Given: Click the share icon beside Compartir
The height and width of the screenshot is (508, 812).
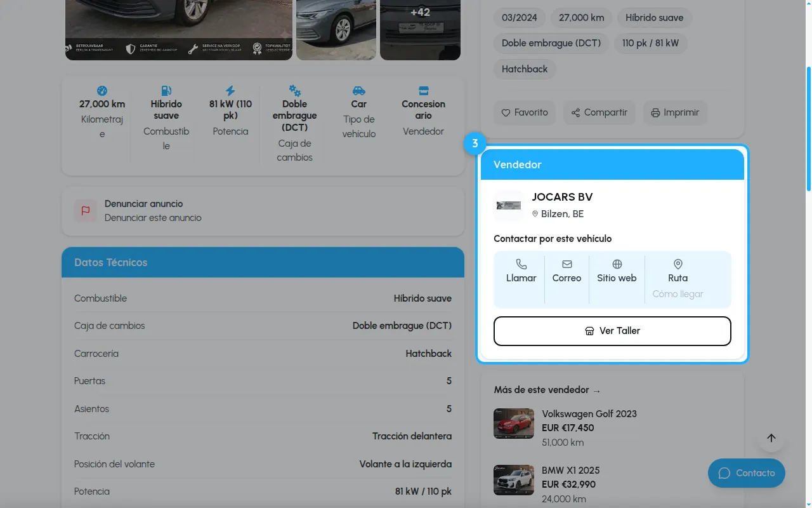Looking at the screenshot, I should (x=575, y=112).
